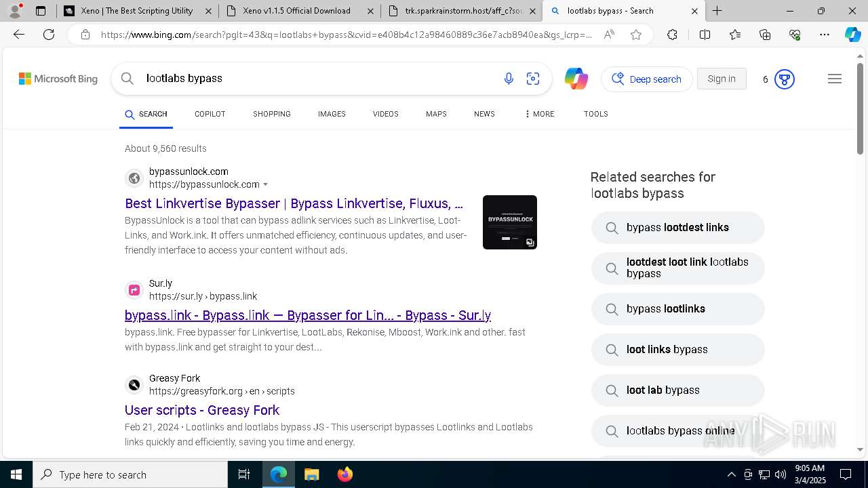Open the Microsoft Rewards medal icon
The width and height of the screenshot is (868, 488).
[785, 79]
